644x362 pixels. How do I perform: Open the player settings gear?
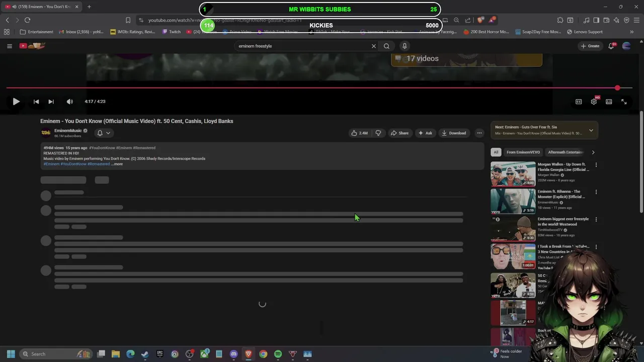pos(594,102)
